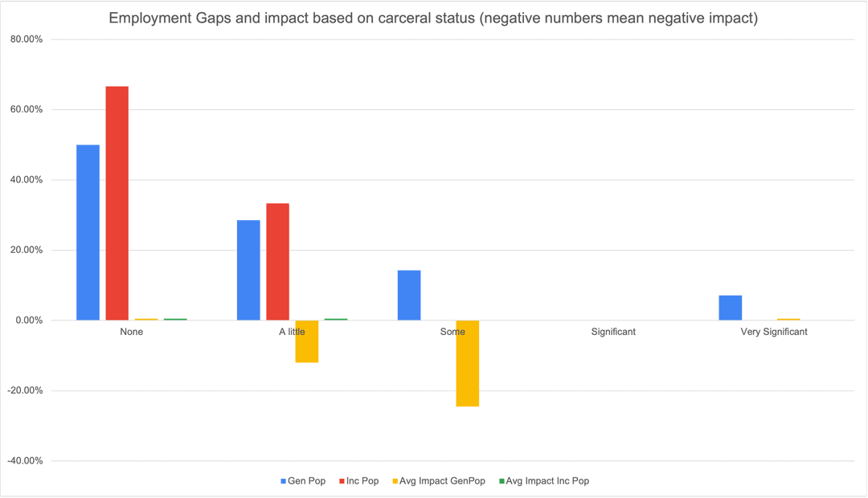Click the red Inc Pop legend swatch

pos(341,481)
